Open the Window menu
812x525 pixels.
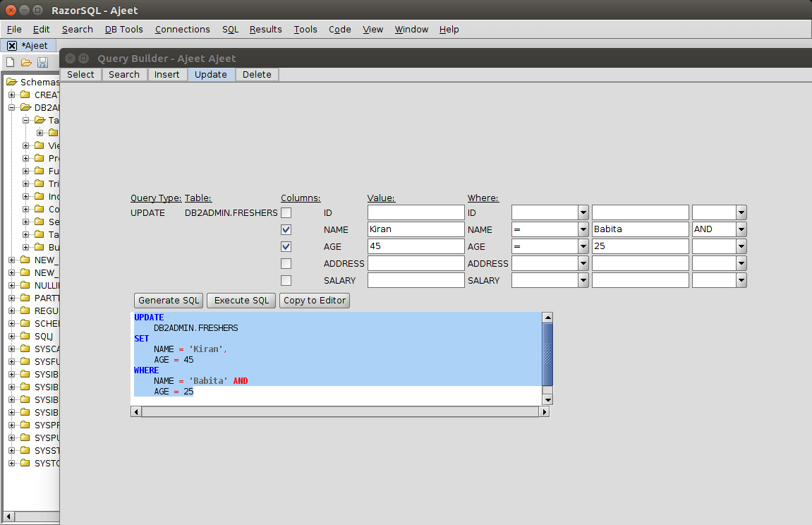(411, 30)
